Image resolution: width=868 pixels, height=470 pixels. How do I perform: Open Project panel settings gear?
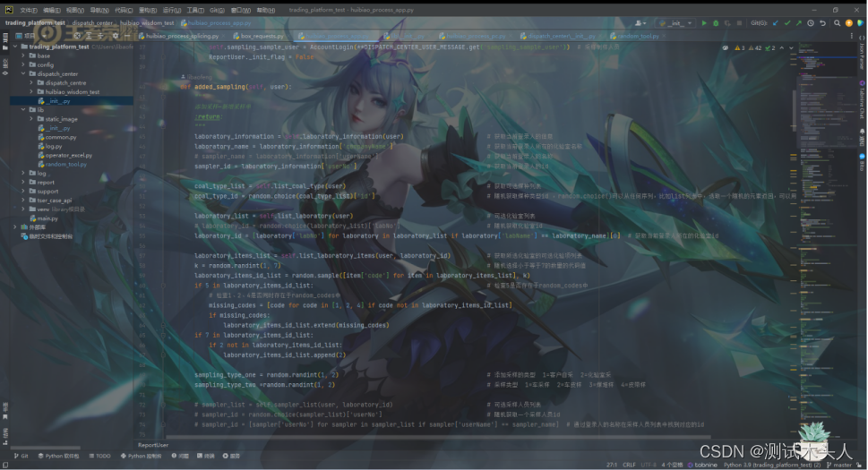click(116, 36)
